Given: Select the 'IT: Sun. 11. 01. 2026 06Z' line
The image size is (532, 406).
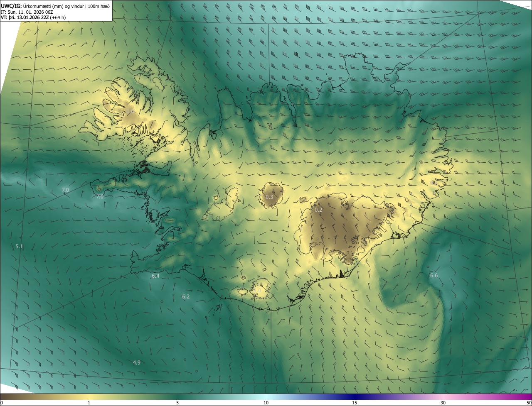Looking at the screenshot, I should [27, 12].
